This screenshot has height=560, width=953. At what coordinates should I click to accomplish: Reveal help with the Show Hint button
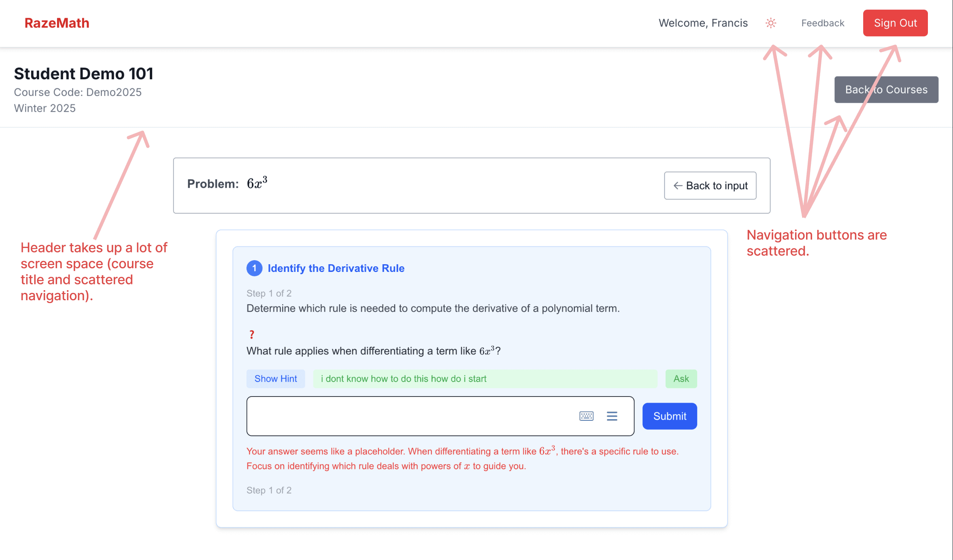pyautogui.click(x=276, y=379)
